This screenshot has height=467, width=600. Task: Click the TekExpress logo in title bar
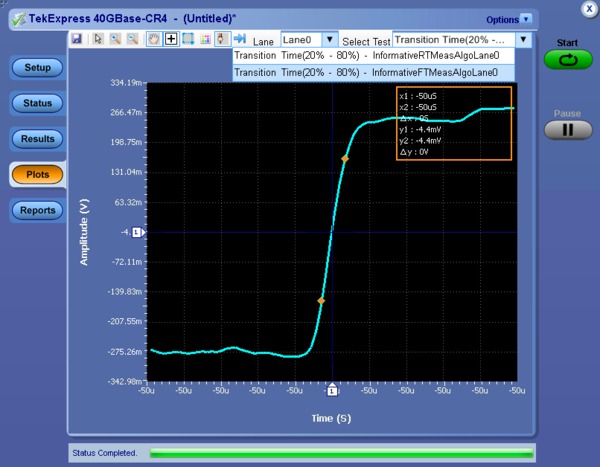(18, 19)
